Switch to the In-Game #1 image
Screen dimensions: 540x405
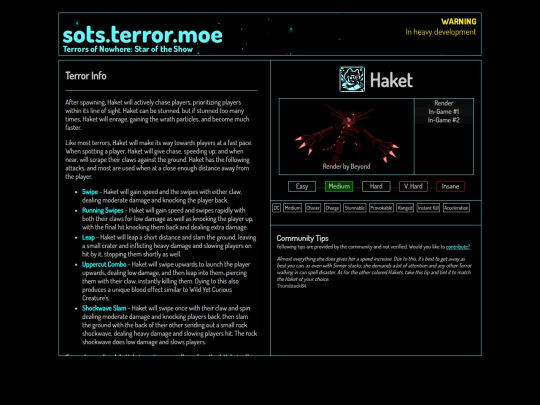[444, 112]
